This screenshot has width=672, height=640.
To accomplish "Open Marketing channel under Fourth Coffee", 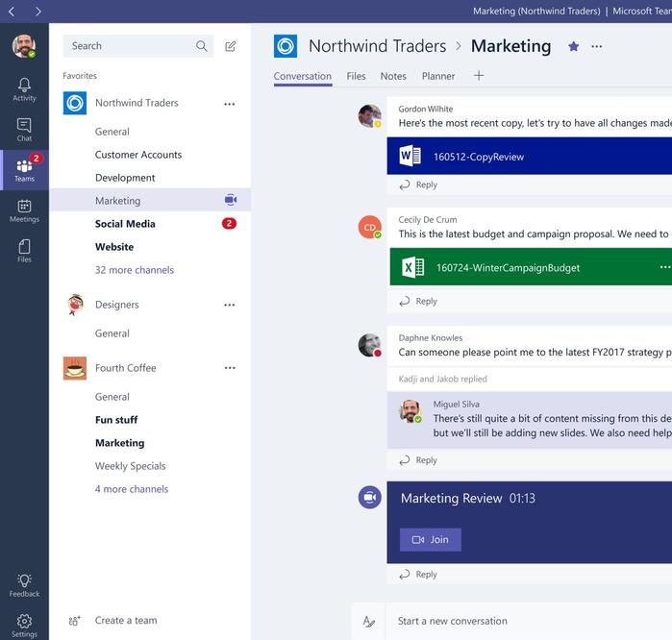I will 120,443.
